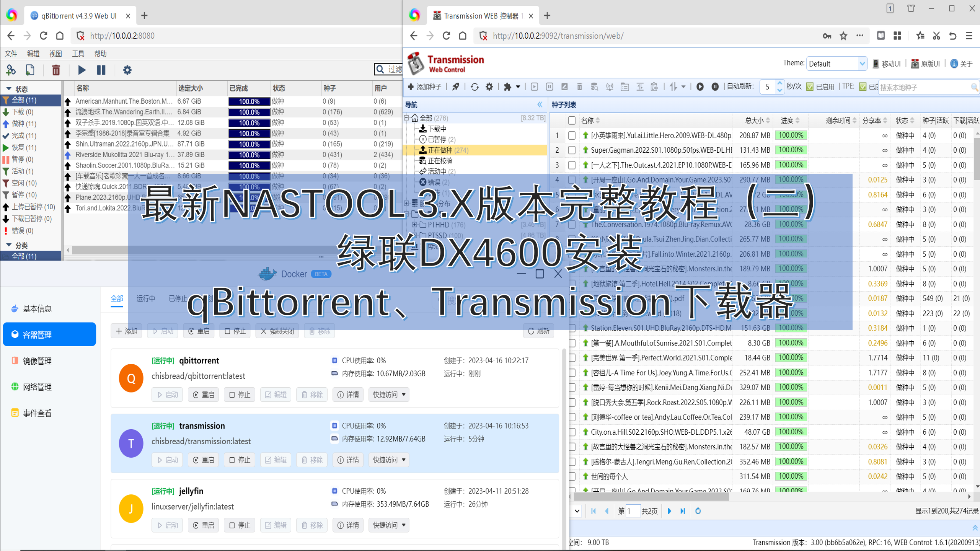Toggle the TPE checkbox
Image resolution: width=980 pixels, height=551 pixels.
click(x=863, y=87)
